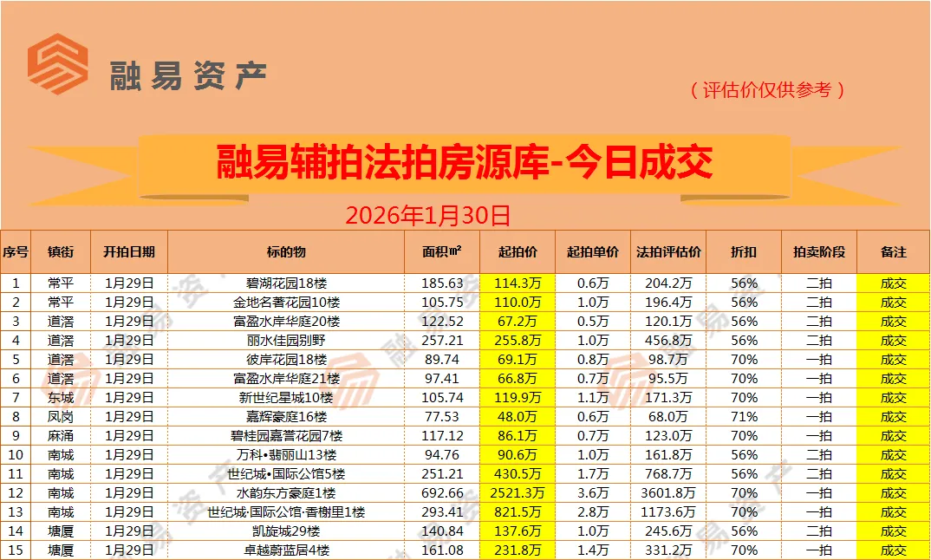The width and height of the screenshot is (931, 560).
Task: Click the starting price 2521.3万
Action: click(x=518, y=493)
